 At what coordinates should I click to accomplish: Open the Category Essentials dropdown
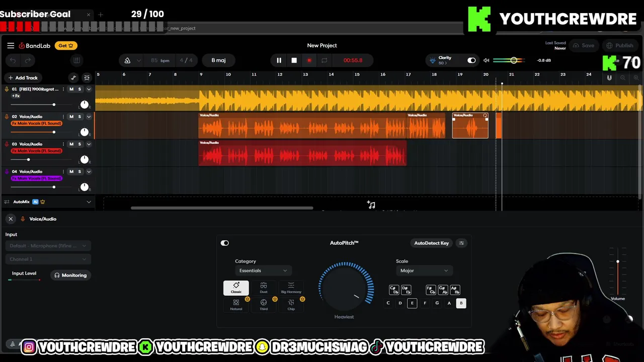(263, 270)
